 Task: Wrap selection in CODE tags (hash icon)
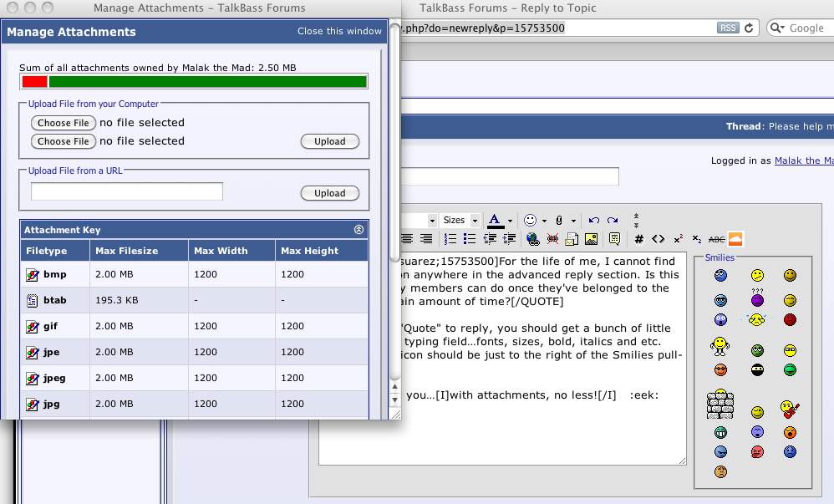(638, 239)
